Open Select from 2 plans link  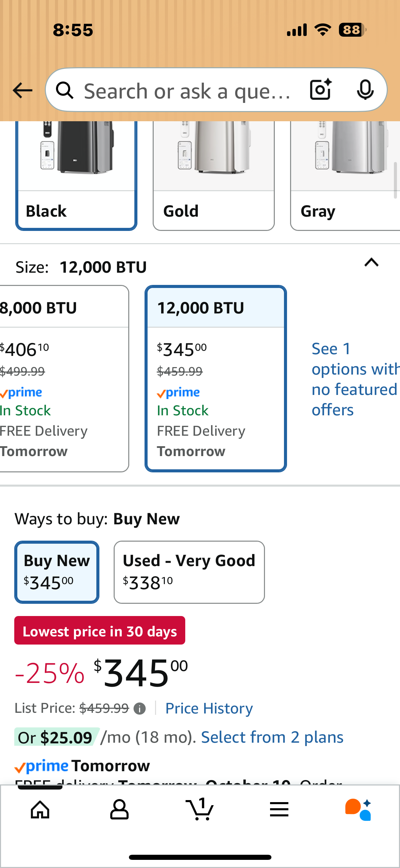coord(272,738)
